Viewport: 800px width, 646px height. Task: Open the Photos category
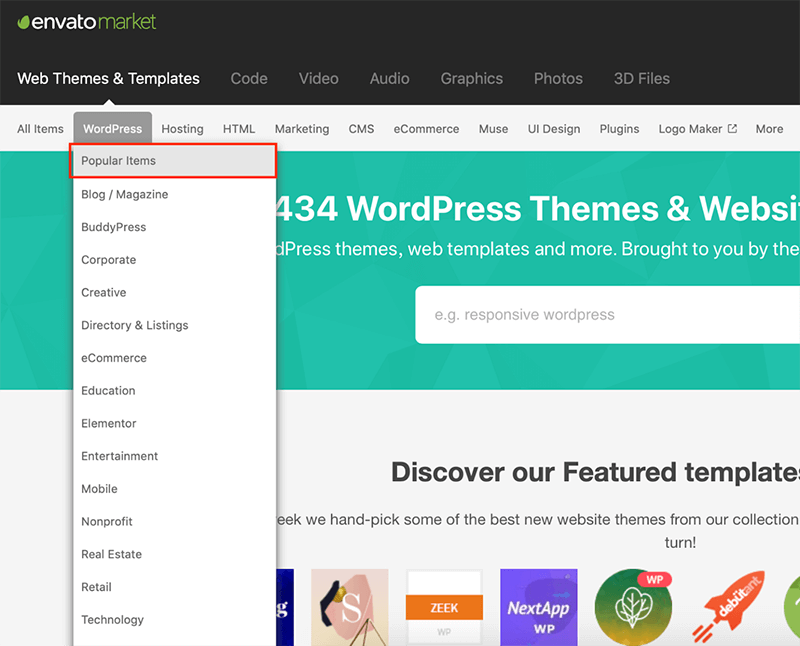coord(558,79)
